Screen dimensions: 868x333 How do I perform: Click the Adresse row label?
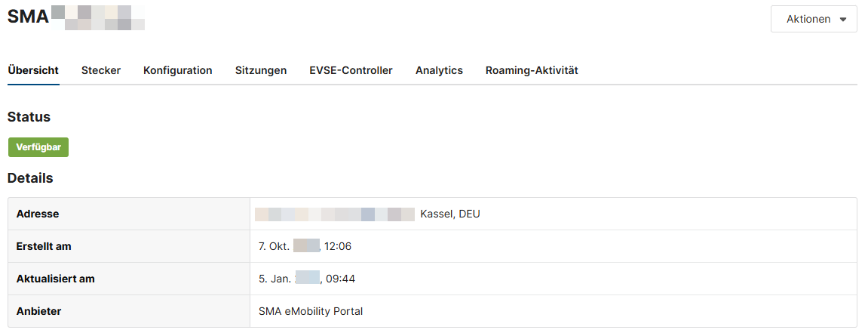tap(38, 214)
